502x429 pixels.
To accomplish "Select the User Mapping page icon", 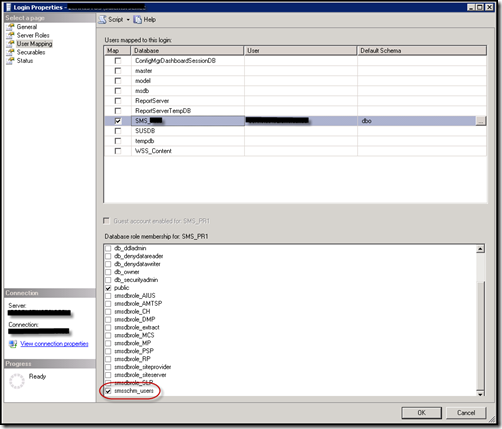I will coord(11,44).
